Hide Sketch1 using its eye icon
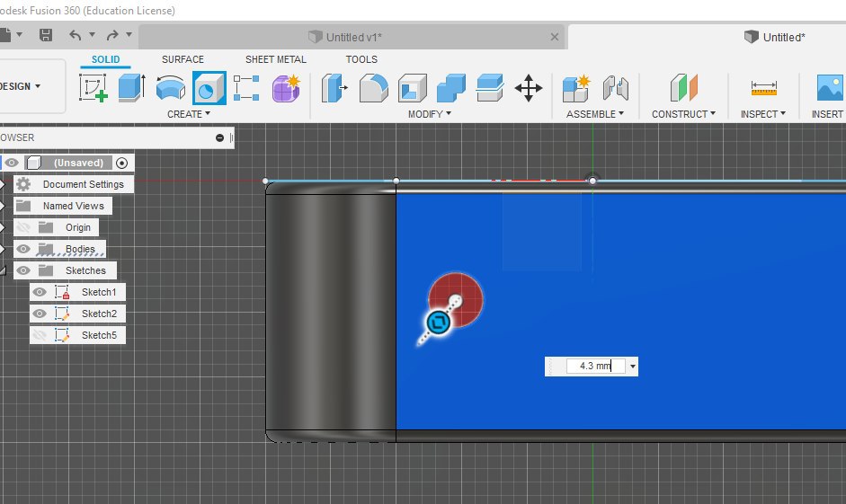The height and width of the screenshot is (504, 846). point(40,292)
